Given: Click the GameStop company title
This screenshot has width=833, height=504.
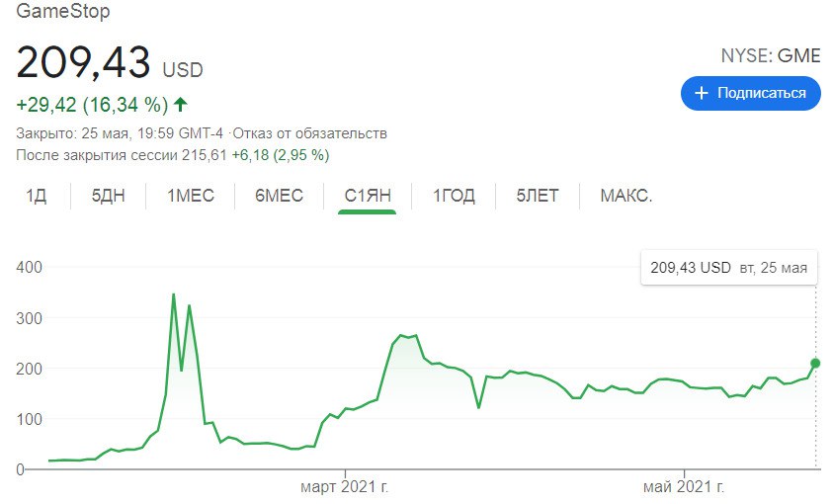Looking at the screenshot, I should click(x=63, y=11).
